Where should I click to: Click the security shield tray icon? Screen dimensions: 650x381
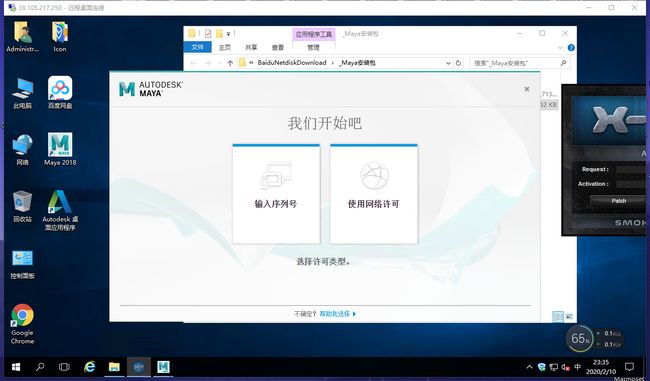[541, 367]
